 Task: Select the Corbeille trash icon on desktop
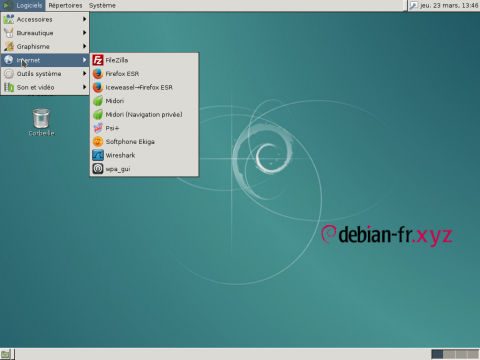(x=41, y=122)
